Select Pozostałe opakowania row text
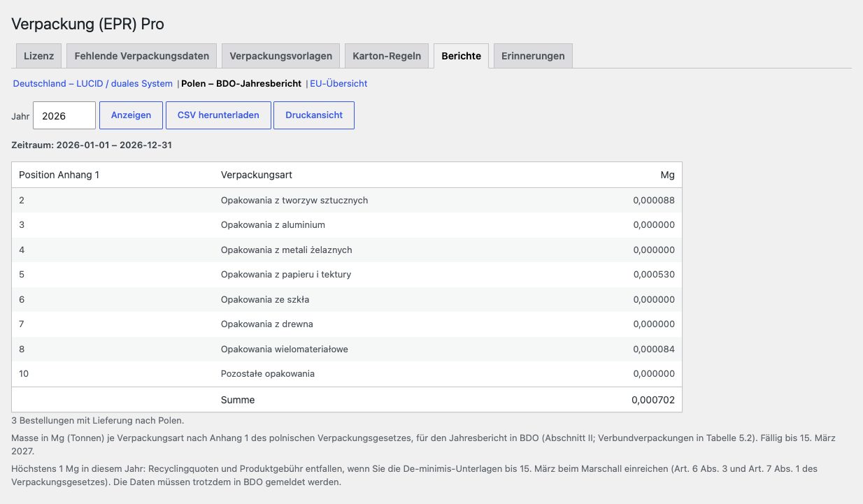The image size is (863, 504). pos(268,374)
